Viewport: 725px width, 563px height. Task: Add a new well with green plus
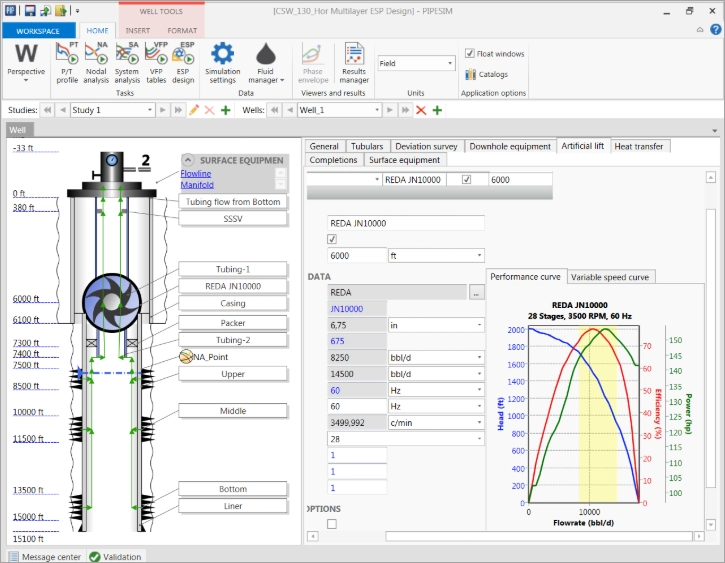(x=437, y=110)
